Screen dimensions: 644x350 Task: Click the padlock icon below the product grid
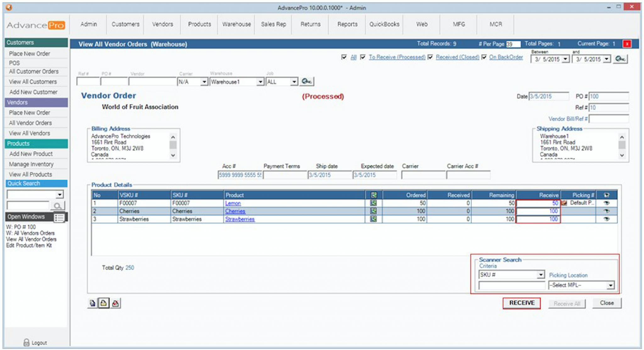103,303
